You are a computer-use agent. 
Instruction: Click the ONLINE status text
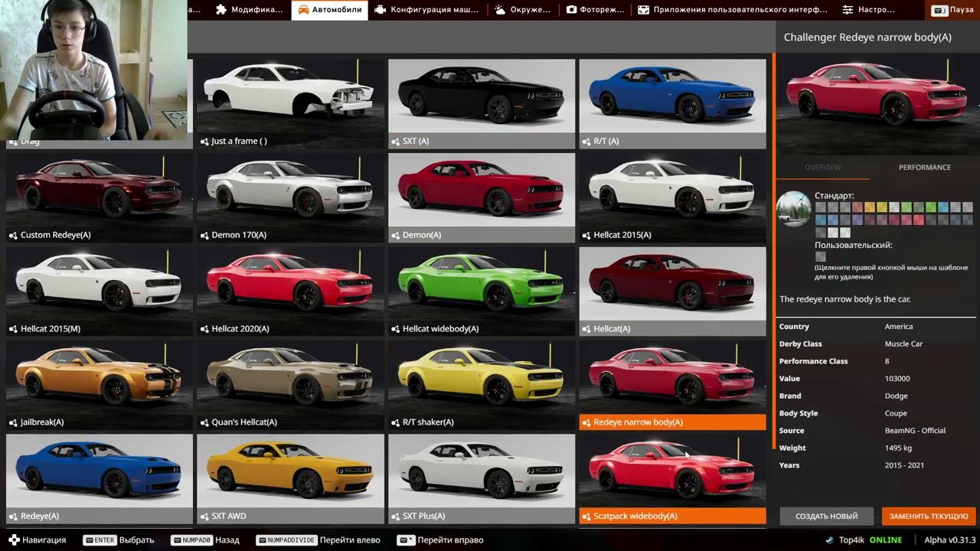(x=886, y=540)
